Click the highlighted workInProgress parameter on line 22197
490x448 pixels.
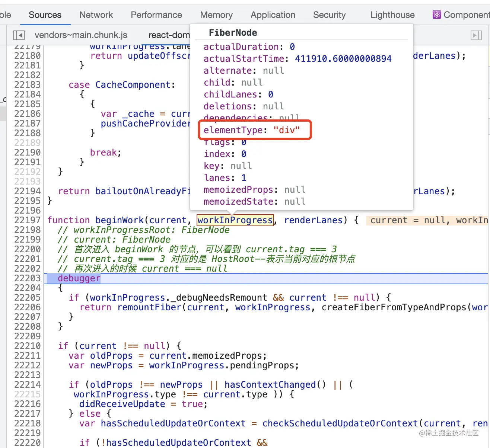pos(235,220)
